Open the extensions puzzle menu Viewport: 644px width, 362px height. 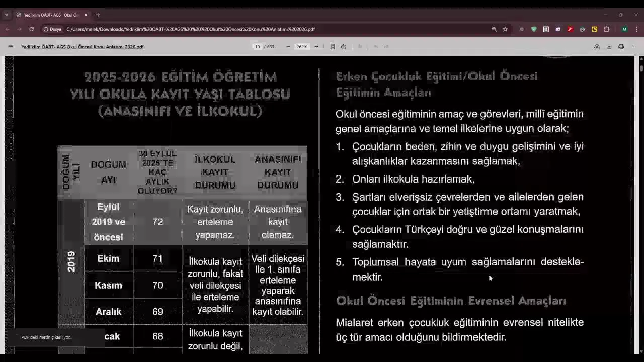tap(607, 29)
